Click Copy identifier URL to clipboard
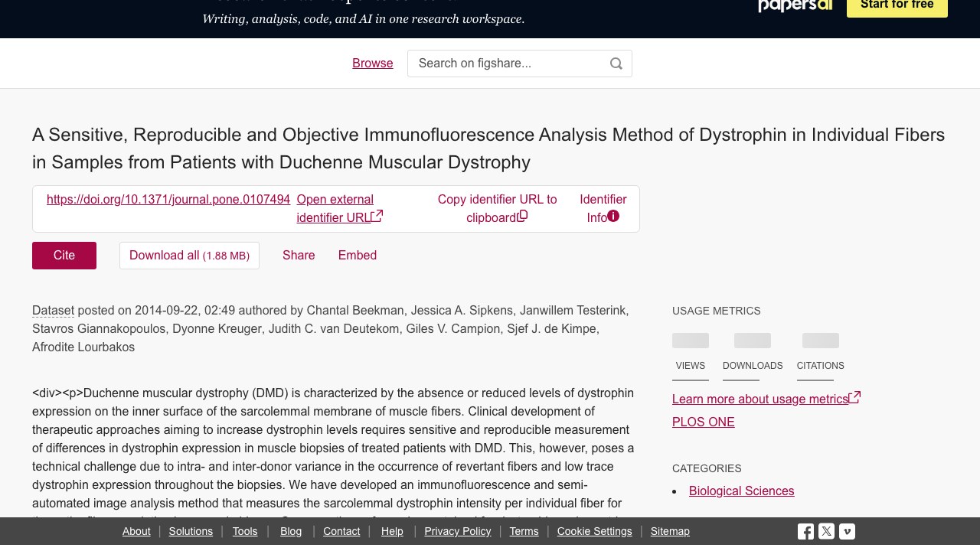 (x=497, y=208)
